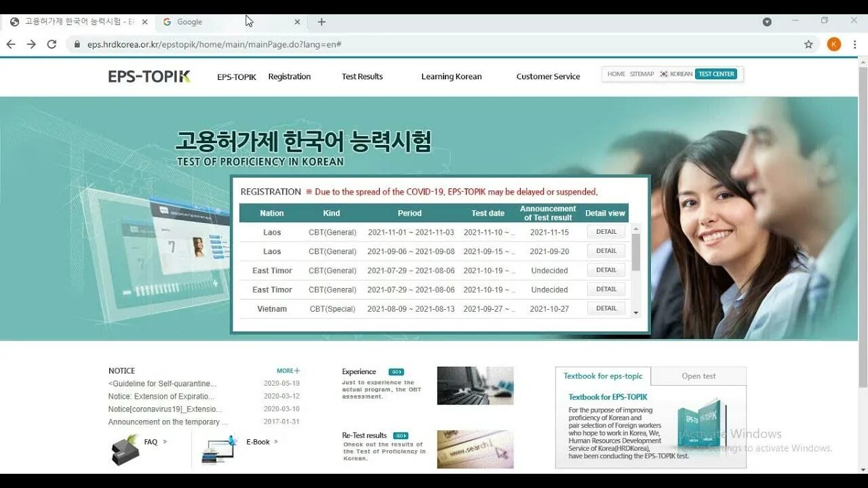Click the Nation column header
The width and height of the screenshot is (868, 488).
[x=272, y=213]
